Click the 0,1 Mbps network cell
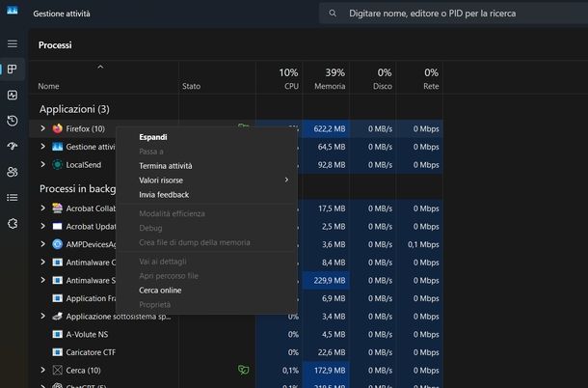588x388 pixels. 420,244
